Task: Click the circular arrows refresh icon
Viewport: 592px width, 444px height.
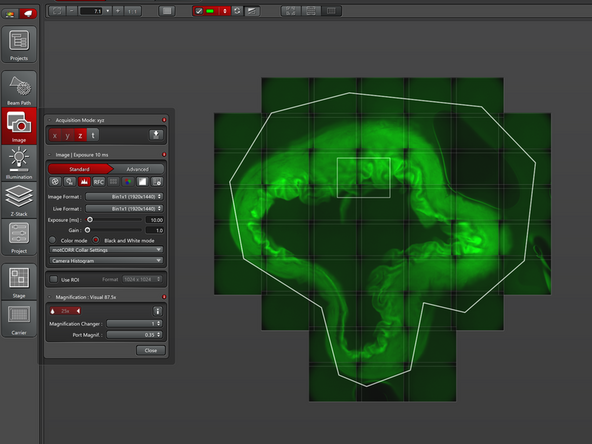Action: click(237, 11)
